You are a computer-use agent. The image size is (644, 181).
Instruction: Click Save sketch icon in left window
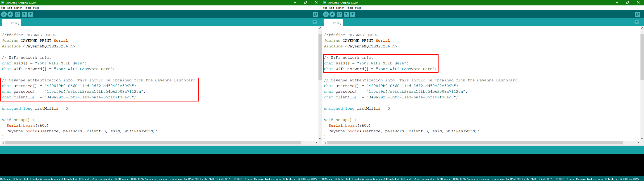coord(30,14)
